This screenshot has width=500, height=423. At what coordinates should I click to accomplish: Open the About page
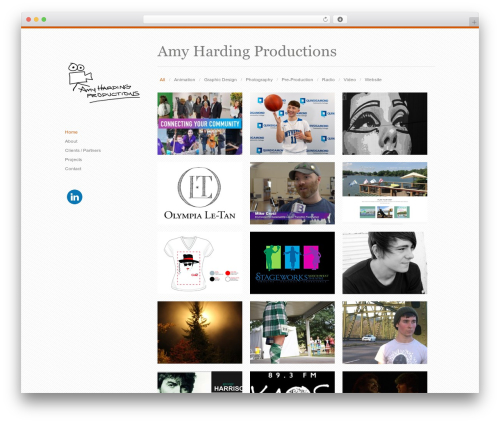tap(71, 141)
